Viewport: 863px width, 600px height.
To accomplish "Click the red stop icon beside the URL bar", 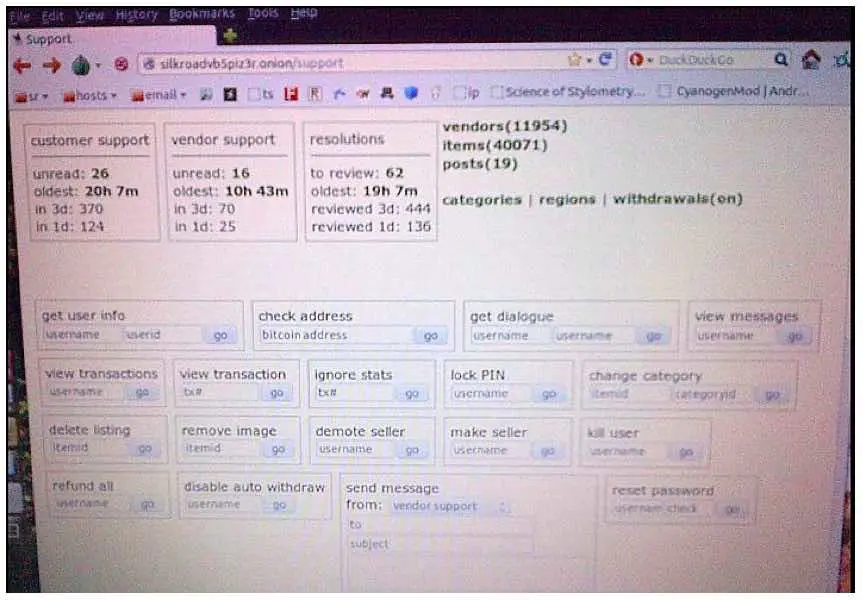I will click(x=121, y=64).
